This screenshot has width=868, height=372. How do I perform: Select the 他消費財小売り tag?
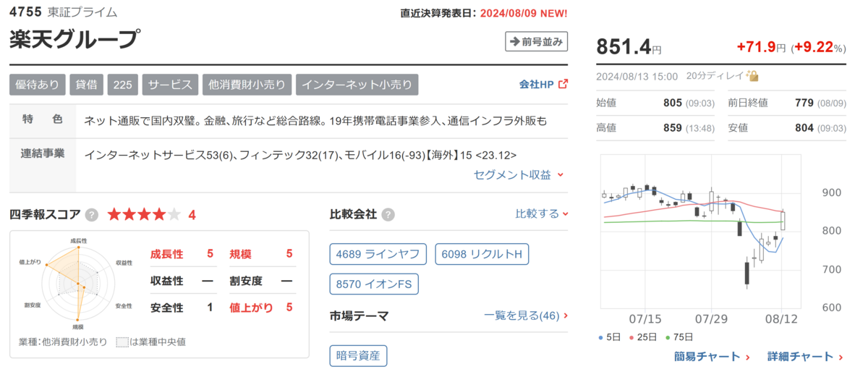click(x=247, y=84)
